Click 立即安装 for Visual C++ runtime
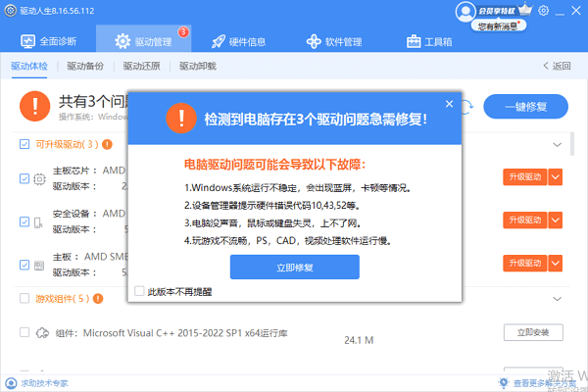Viewport: 588px width, 392px height. coord(533,332)
